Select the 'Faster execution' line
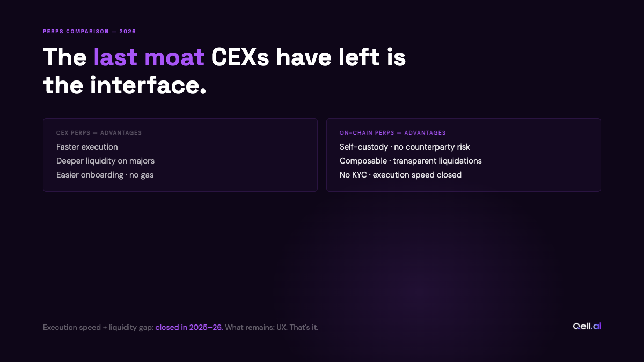Viewport: 644px width, 362px height. click(x=87, y=147)
